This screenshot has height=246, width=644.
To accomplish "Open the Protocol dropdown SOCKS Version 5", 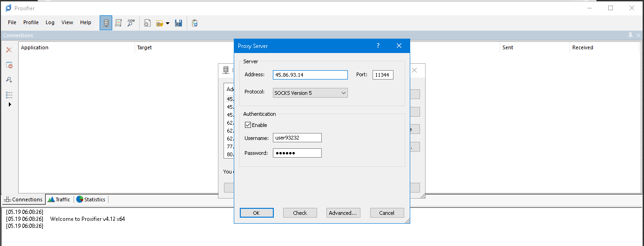I will click(310, 93).
